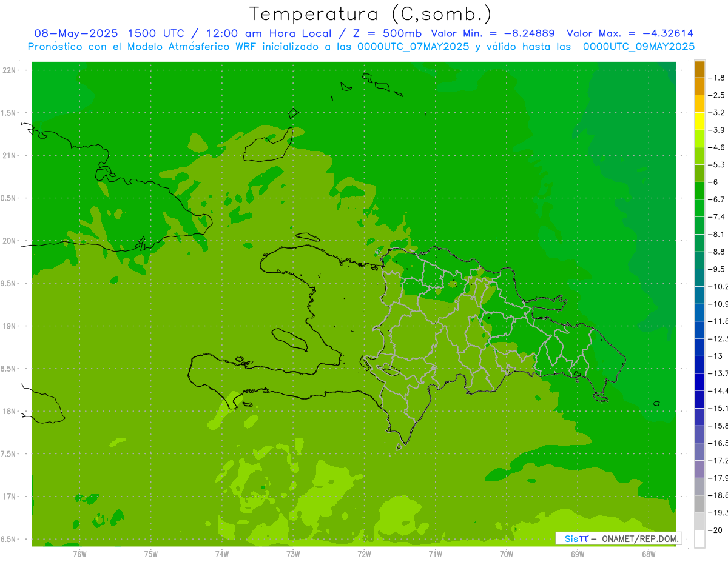This screenshot has height=562, width=728.
Task: Click the "75W" longitude axis label
Action: coord(151,554)
